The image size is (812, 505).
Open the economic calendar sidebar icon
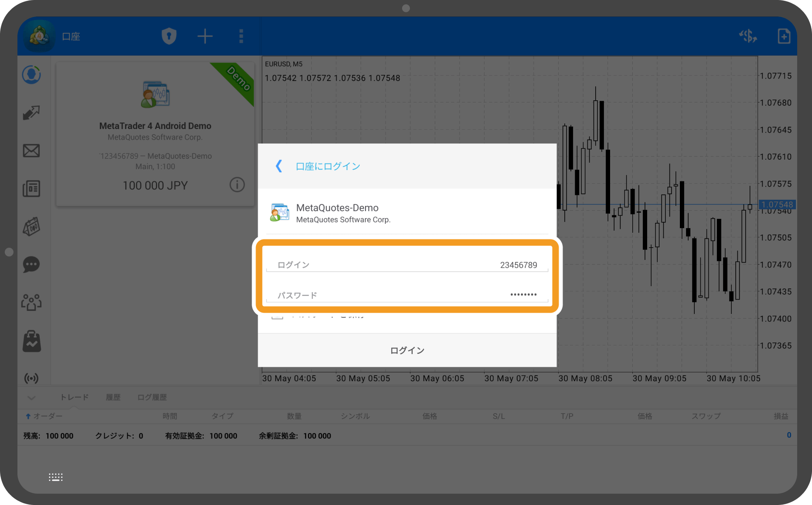[31, 226]
